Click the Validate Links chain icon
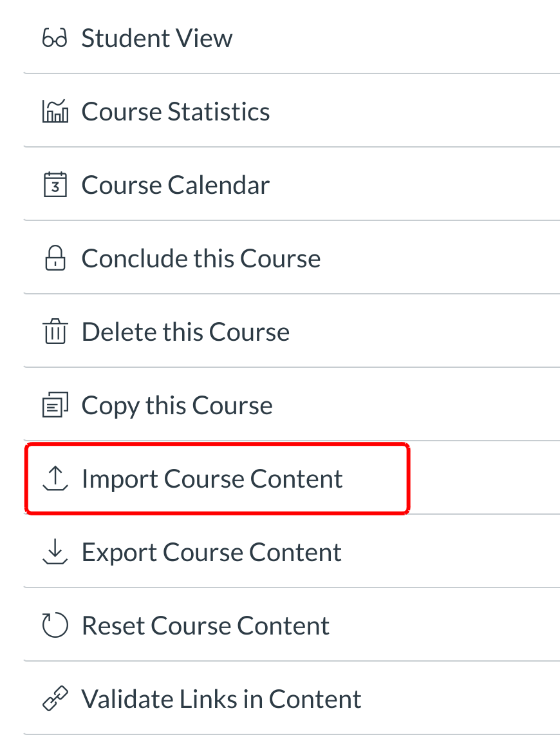 [55, 700]
